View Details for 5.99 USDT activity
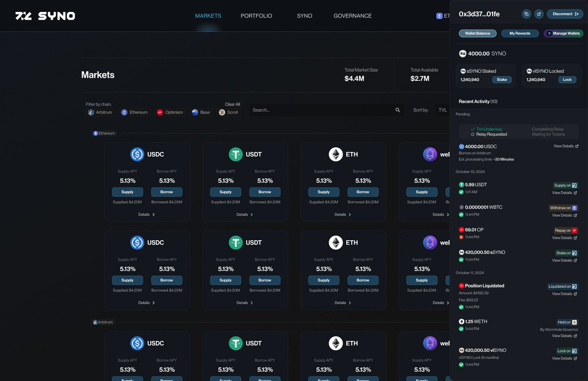588x381 pixels. tap(565, 193)
